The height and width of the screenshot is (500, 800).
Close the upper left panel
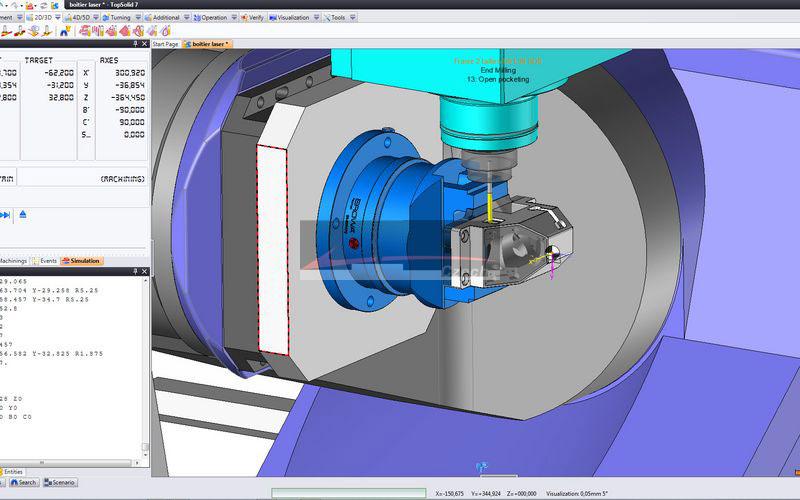(x=144, y=44)
